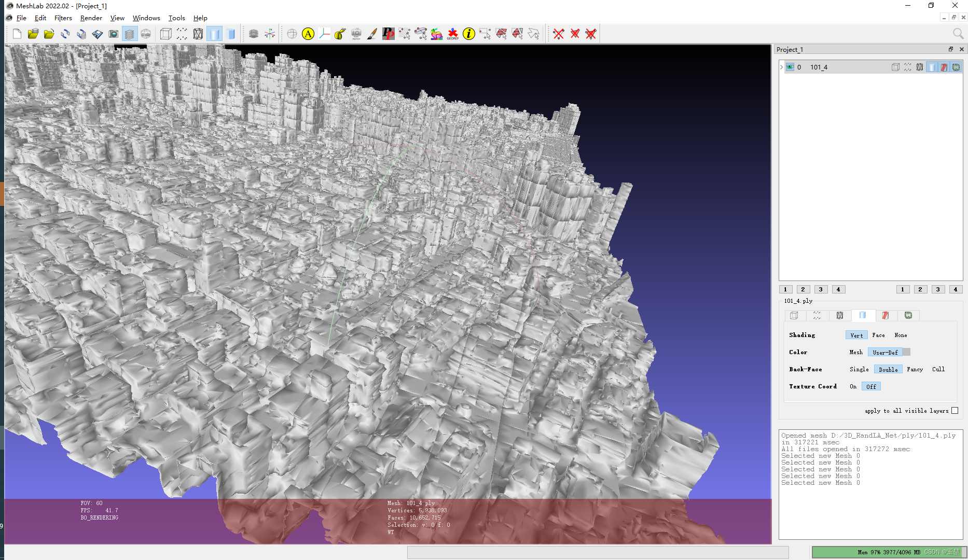Open the Z-Painting brush tool
968x560 pixels.
(x=372, y=34)
